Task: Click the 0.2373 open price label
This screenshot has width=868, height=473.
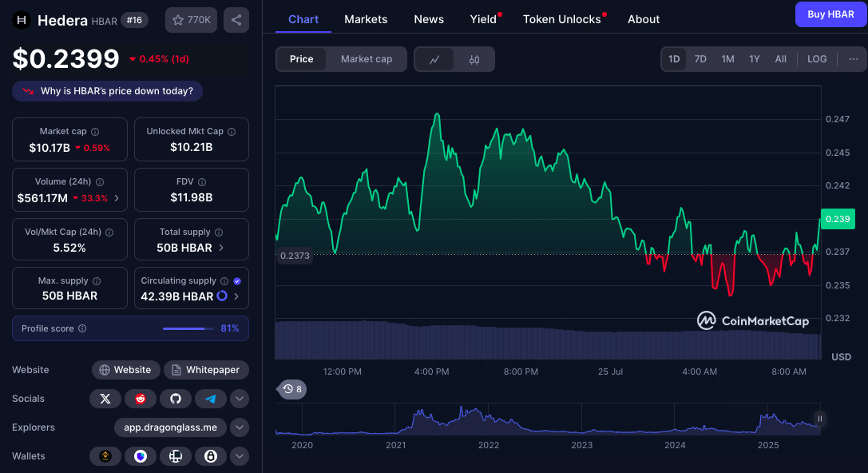Action: (295, 256)
